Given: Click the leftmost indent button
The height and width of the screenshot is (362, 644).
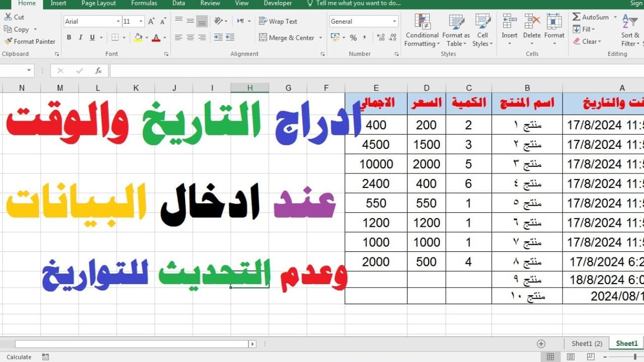Looking at the screenshot, I should (218, 37).
